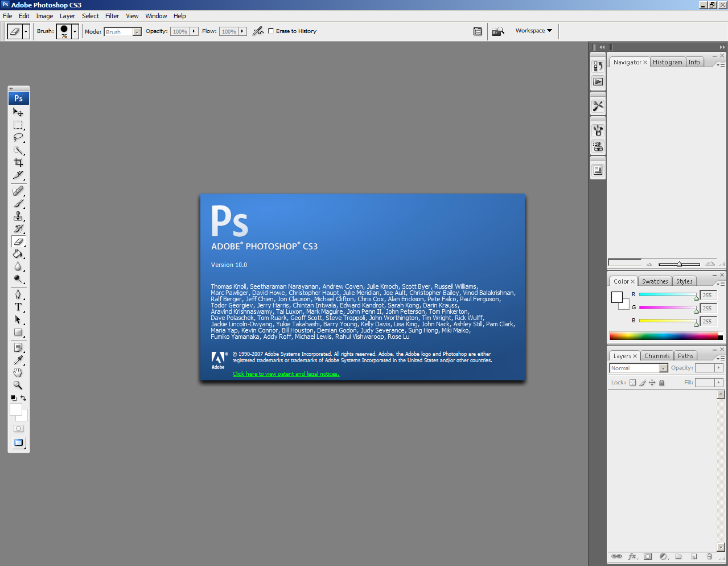Screen dimensions: 728x566
Task: Switch to the Histogram tab
Action: [667, 62]
